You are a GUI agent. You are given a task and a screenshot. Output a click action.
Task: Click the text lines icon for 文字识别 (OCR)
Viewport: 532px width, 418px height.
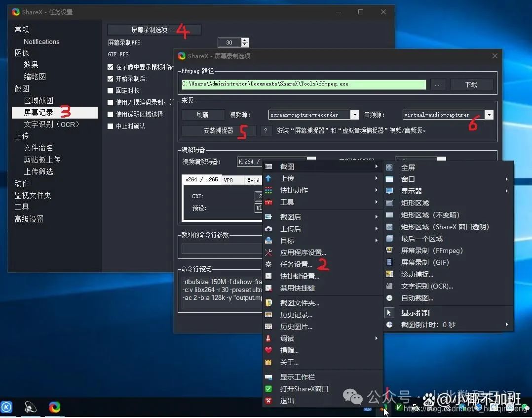[x=389, y=286]
